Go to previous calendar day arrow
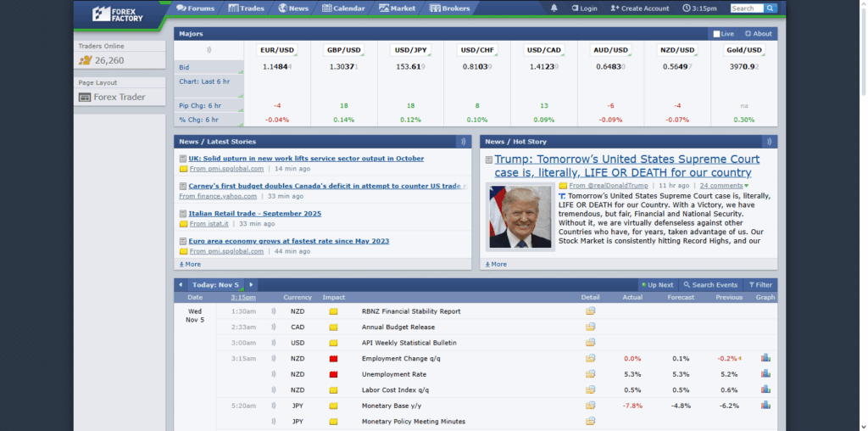Image resolution: width=868 pixels, height=431 pixels. coord(181,285)
